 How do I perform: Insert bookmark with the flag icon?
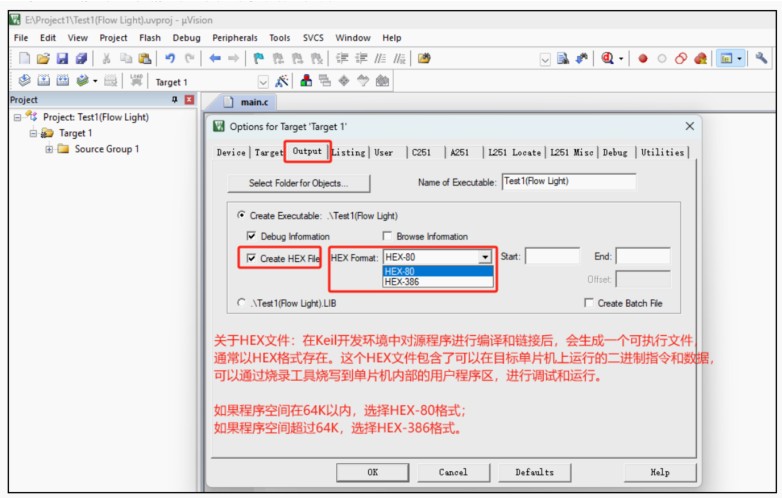258,58
